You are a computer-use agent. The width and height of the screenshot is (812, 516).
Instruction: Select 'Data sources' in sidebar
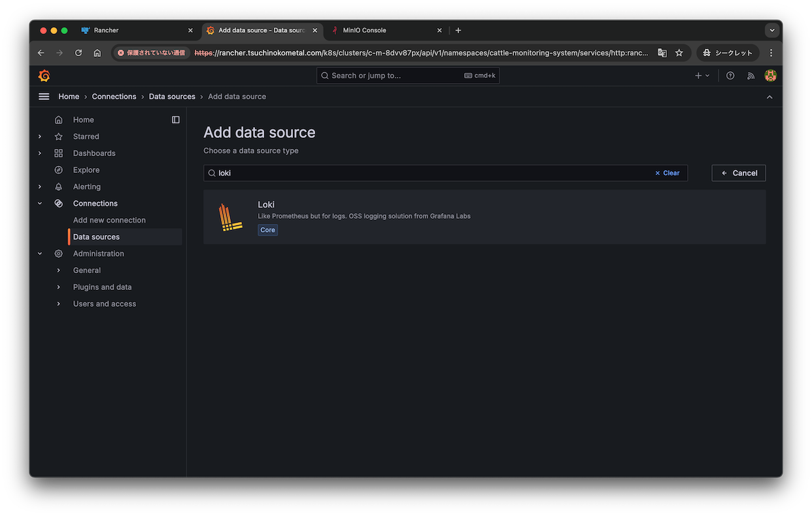click(x=96, y=237)
